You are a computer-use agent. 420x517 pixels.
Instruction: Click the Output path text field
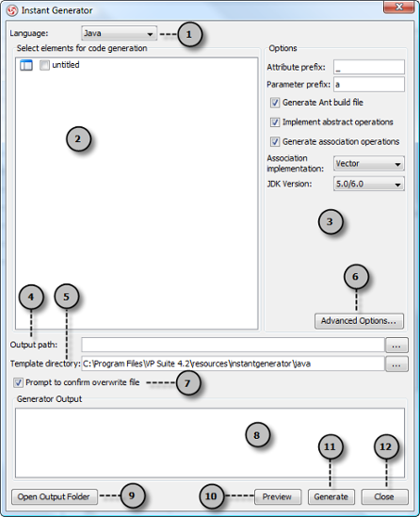tap(234, 346)
